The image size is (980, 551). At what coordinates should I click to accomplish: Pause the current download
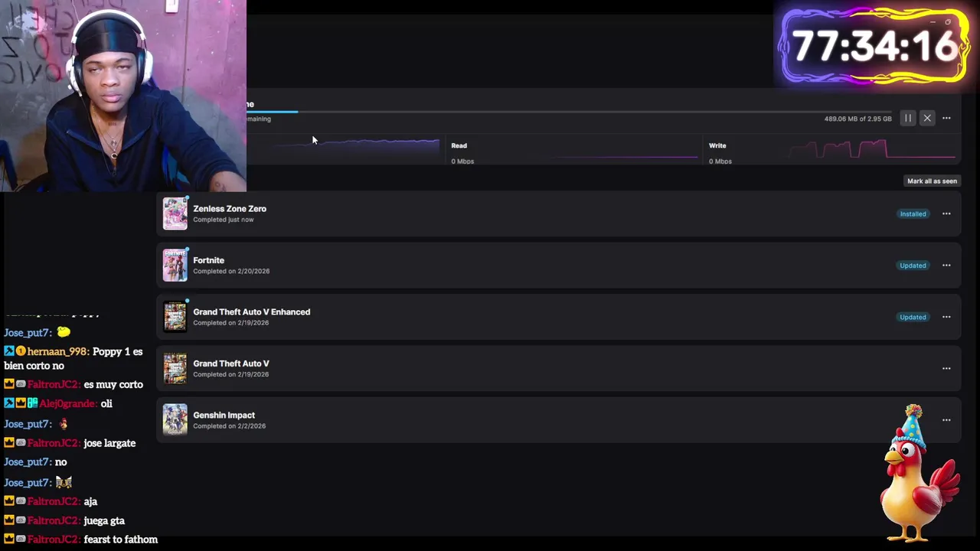tap(907, 119)
